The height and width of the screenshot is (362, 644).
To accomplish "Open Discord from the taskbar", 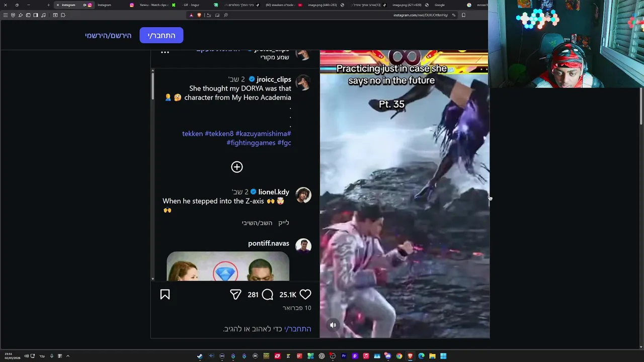I will click(x=388, y=356).
